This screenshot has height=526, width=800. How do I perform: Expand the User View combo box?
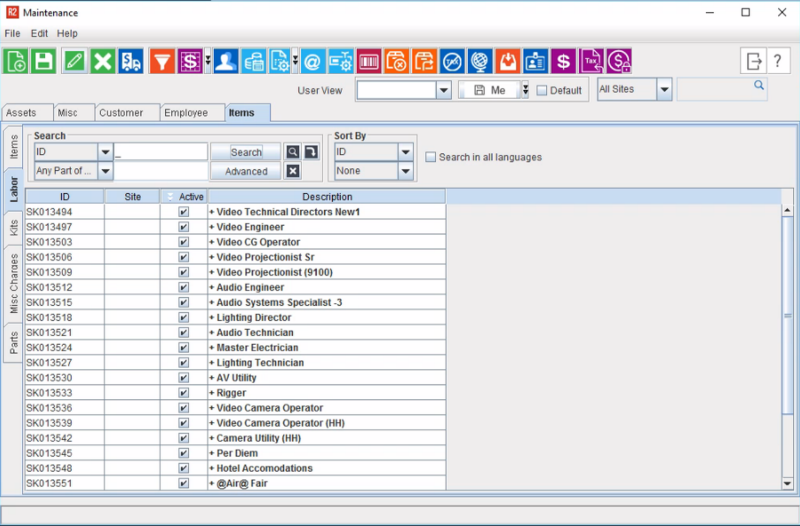444,91
